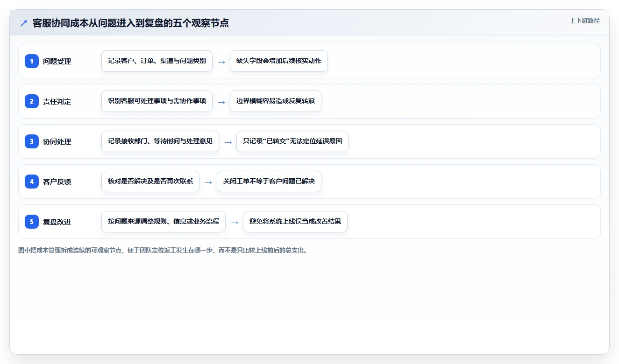The height and width of the screenshot is (364, 619).
Task: Click the main title 客服协同成本 heading
Action: [131, 23]
